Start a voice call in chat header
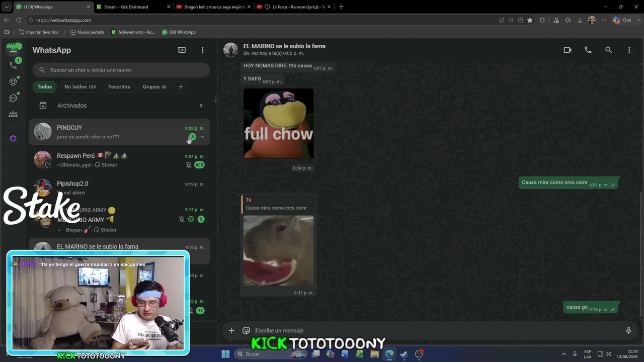The height and width of the screenshot is (362, 644). pos(588,50)
